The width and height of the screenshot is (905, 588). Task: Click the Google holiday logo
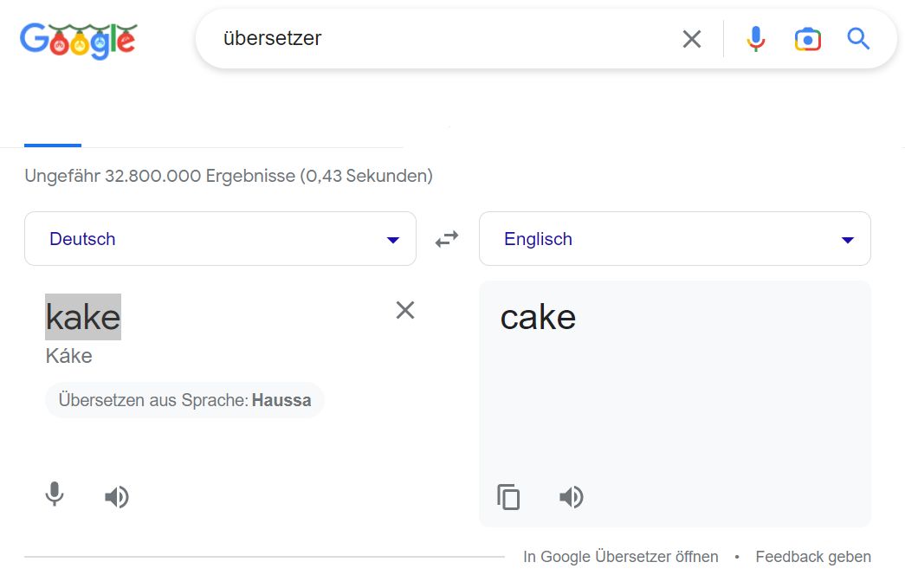[79, 39]
